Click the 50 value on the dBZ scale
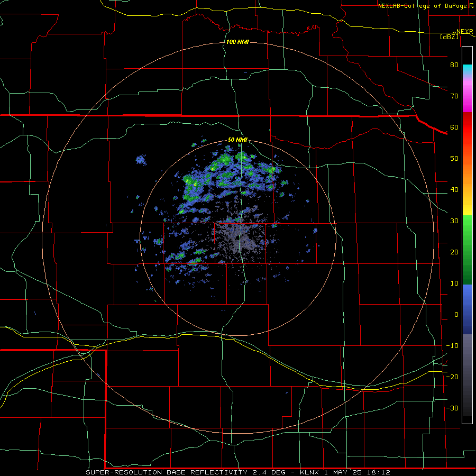Screen dimensions: 476x476 [454, 159]
